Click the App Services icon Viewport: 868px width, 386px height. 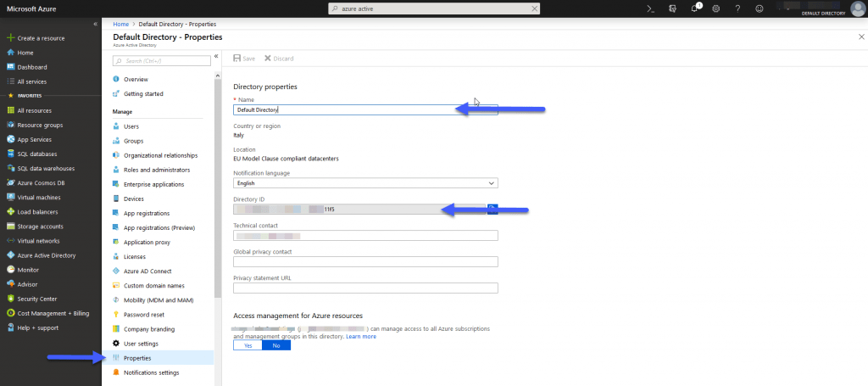pyautogui.click(x=10, y=140)
